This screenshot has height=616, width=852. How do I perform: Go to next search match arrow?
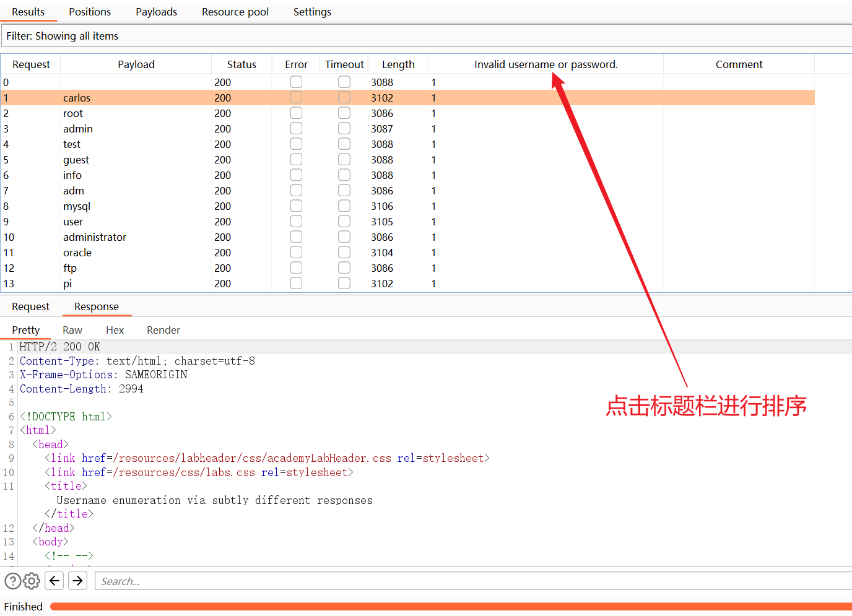[77, 581]
